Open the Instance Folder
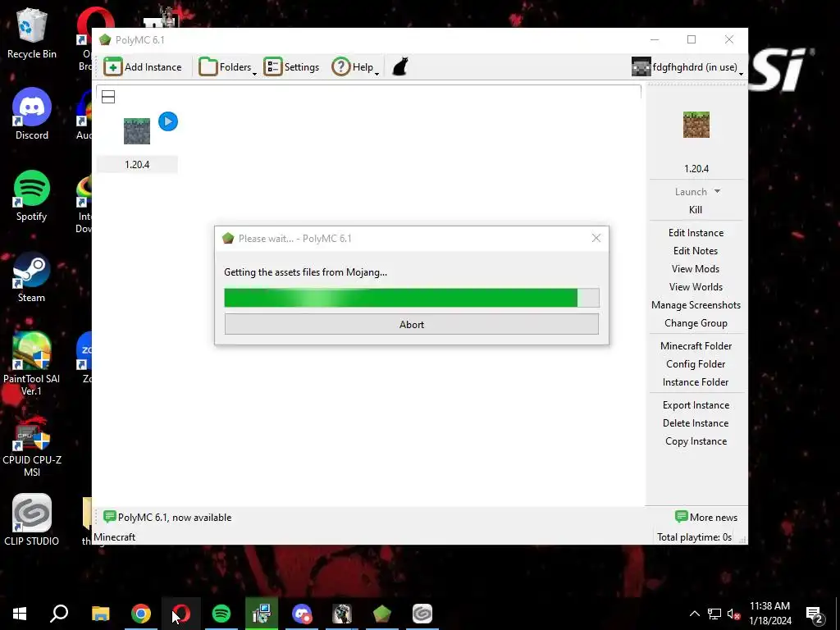Screen dimensions: 840x630 pyautogui.click(x=696, y=382)
